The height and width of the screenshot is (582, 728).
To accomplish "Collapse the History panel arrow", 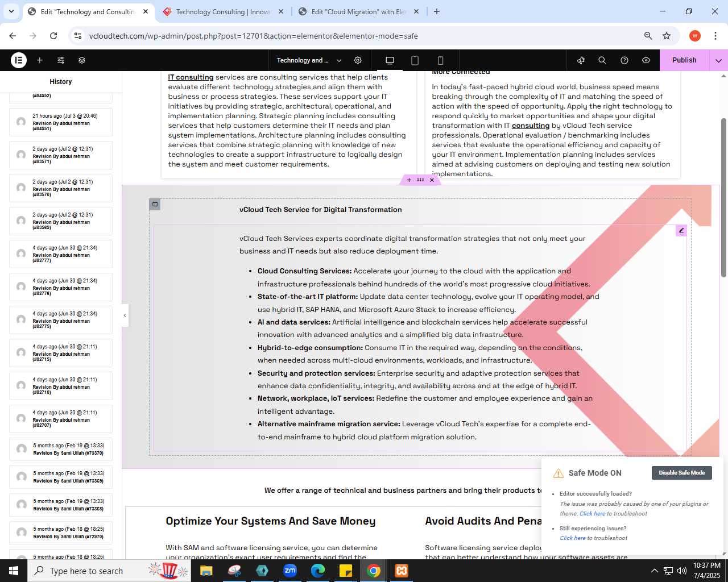I will 125,315.
